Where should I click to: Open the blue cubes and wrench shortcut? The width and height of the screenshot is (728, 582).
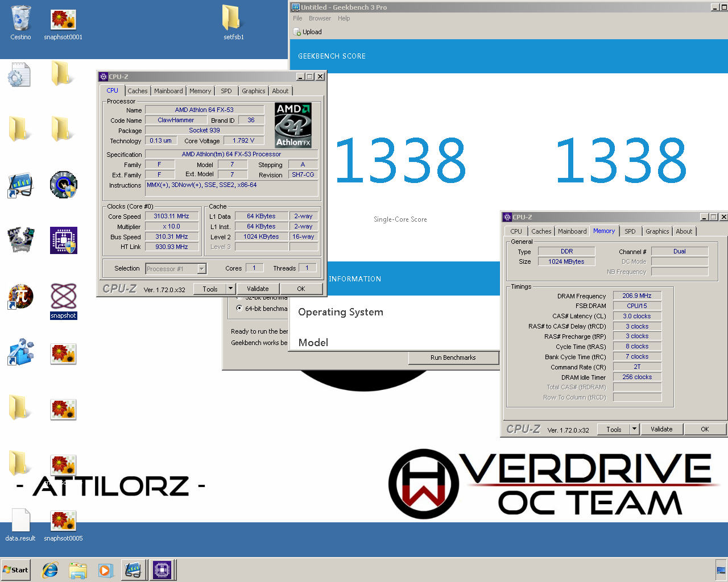20,352
